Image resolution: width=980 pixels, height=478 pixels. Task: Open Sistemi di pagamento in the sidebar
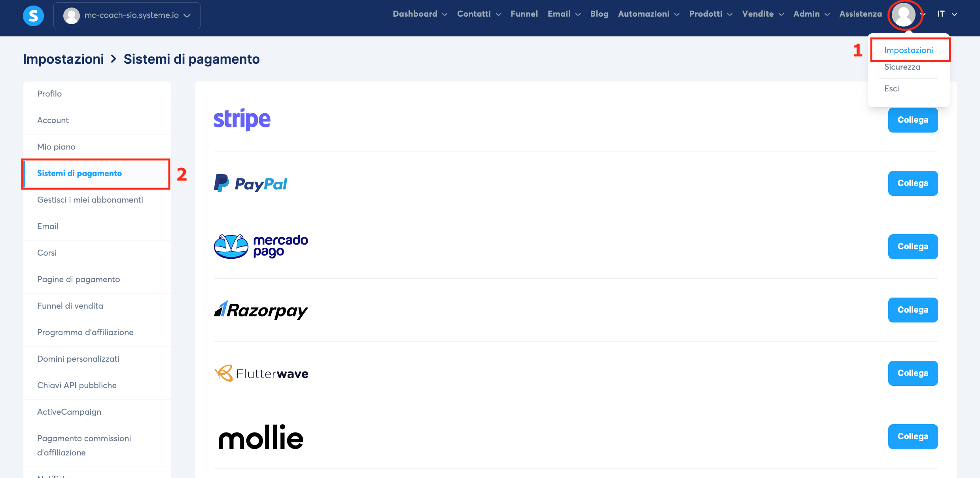point(79,173)
